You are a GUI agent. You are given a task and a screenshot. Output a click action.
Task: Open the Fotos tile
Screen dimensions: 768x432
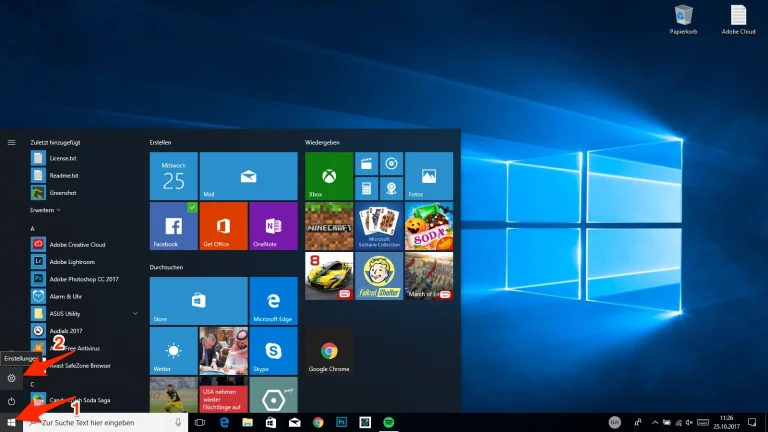[x=429, y=176]
